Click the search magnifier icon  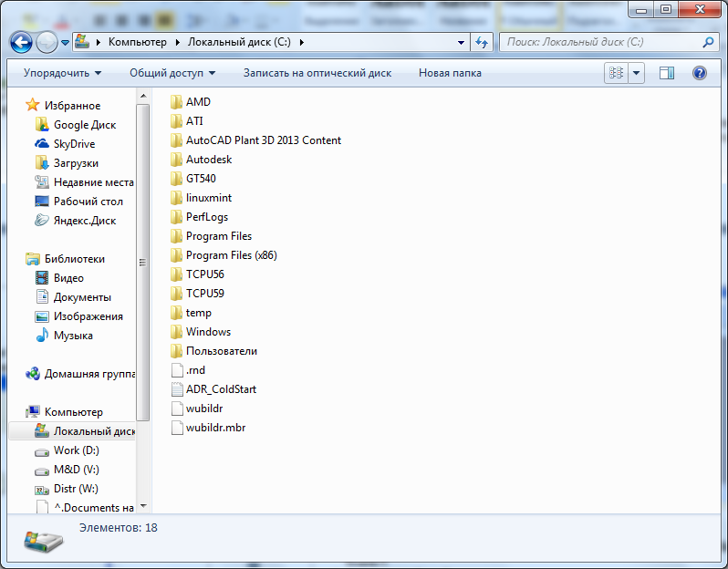pyautogui.click(x=709, y=42)
